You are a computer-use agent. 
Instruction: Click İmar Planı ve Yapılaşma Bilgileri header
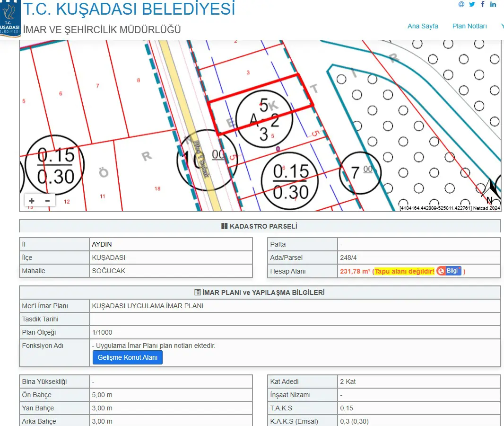click(x=260, y=293)
